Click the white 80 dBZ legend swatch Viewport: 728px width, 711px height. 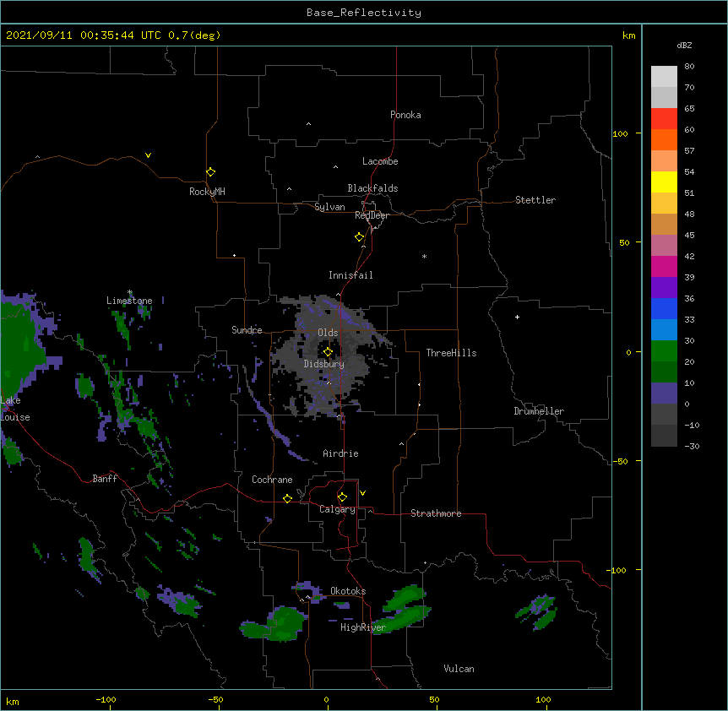tap(664, 77)
